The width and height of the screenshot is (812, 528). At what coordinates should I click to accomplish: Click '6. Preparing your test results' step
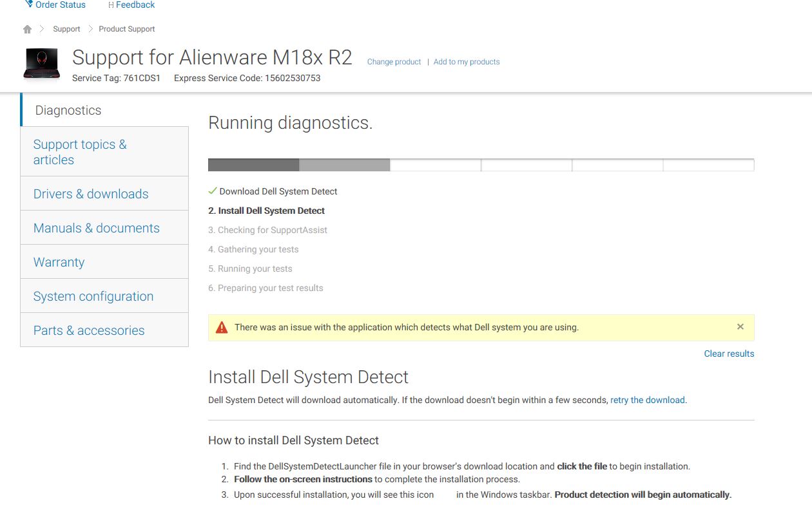pyautogui.click(x=266, y=288)
